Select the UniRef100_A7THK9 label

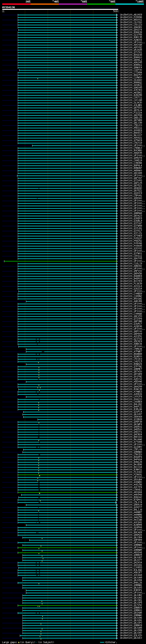[131, 236]
